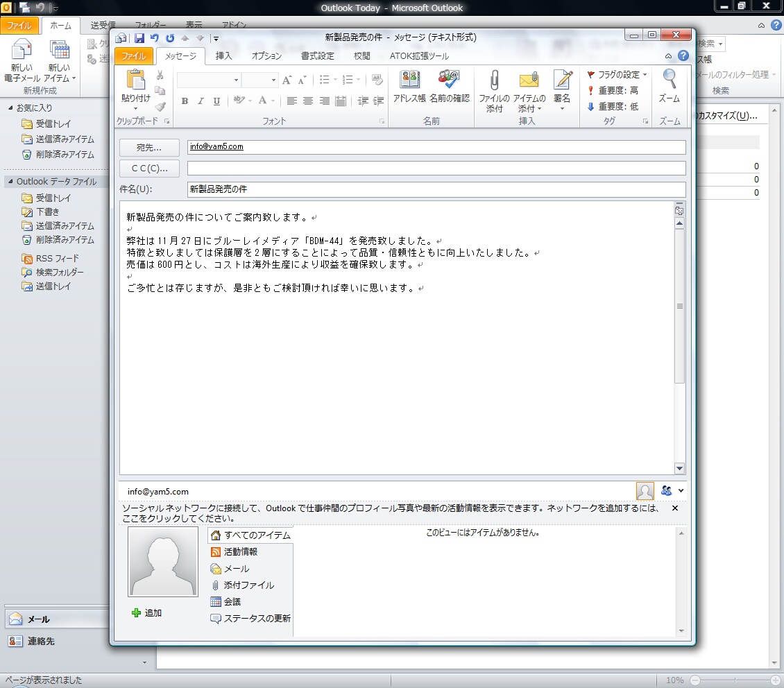The width and height of the screenshot is (784, 688).
Task: Open the bullets list dropdown arrow
Action: click(x=336, y=80)
